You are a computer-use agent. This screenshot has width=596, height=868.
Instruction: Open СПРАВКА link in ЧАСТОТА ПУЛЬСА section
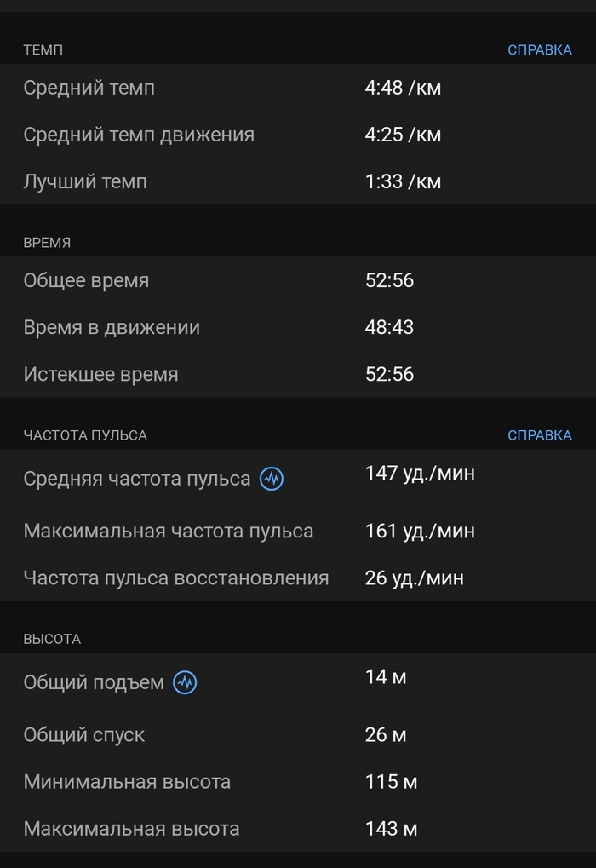(539, 435)
